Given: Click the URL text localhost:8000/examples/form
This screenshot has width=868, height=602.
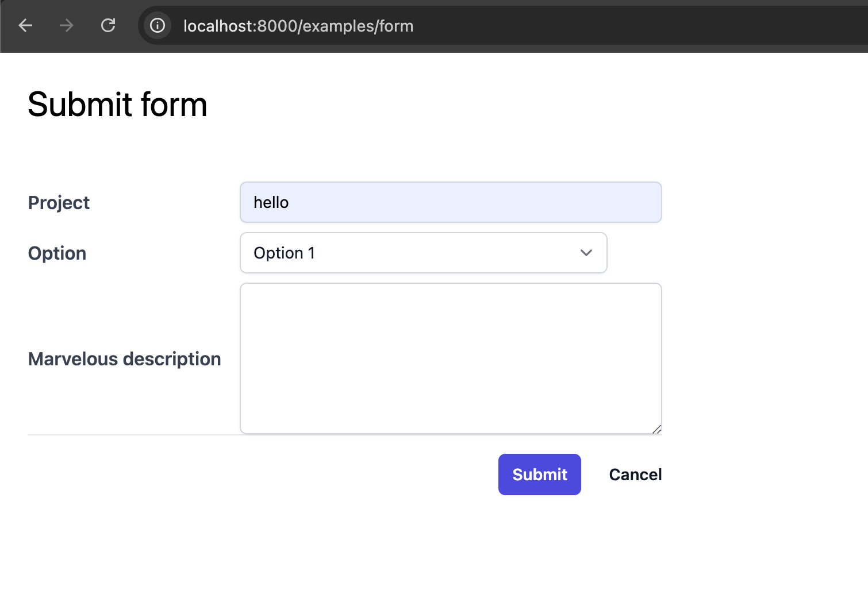Looking at the screenshot, I should click(298, 26).
